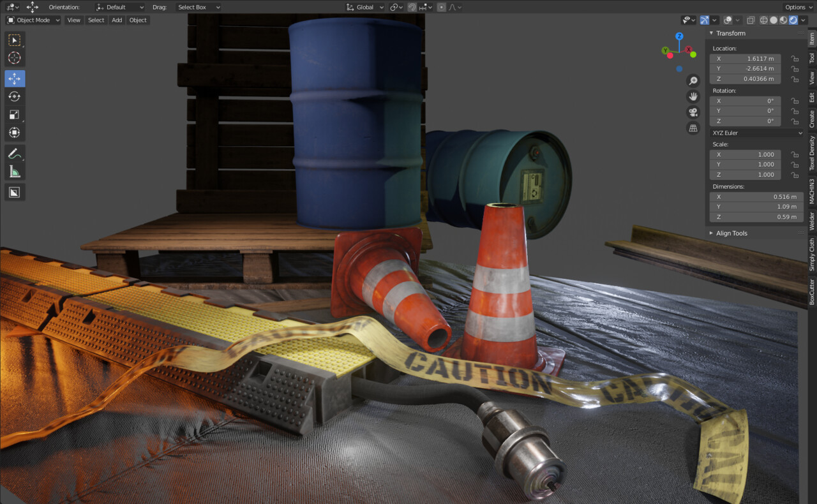The image size is (817, 504).
Task: Select the Select Box tool in left toolbar
Action: click(x=15, y=40)
